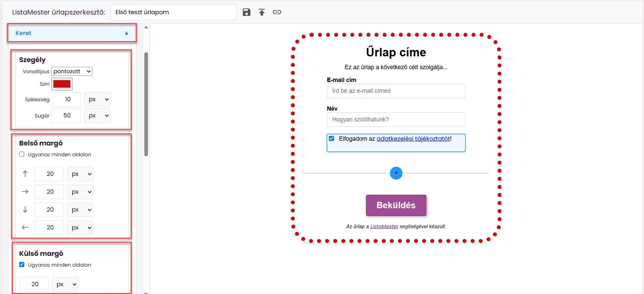Click the 'Külső margó' section heading
The height and width of the screenshot is (294, 644).
pos(41,253)
